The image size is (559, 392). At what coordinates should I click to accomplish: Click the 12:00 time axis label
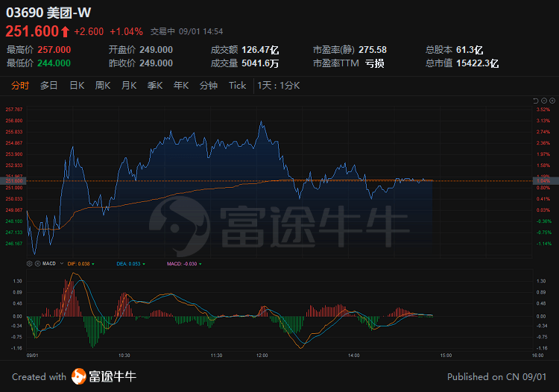click(x=262, y=355)
